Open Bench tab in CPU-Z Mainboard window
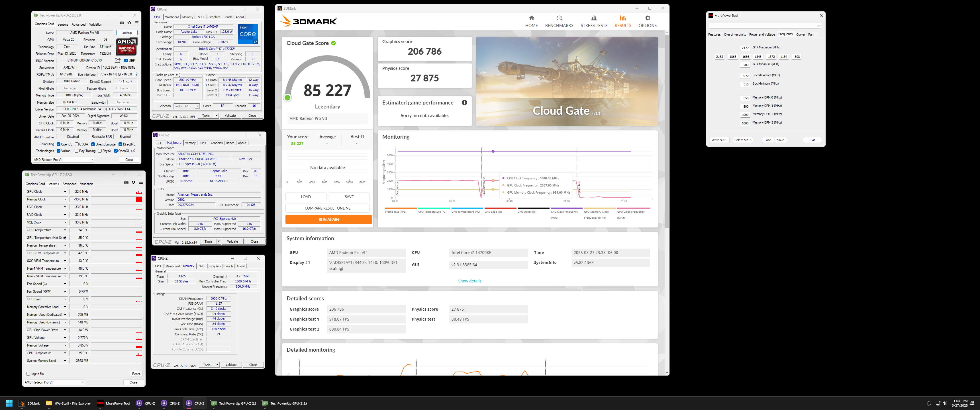 (x=230, y=143)
